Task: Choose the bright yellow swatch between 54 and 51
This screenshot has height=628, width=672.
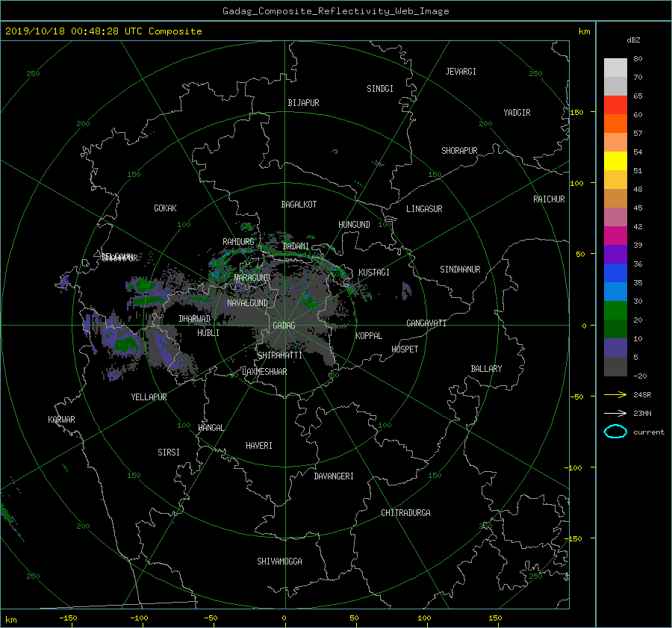Action: click(615, 161)
